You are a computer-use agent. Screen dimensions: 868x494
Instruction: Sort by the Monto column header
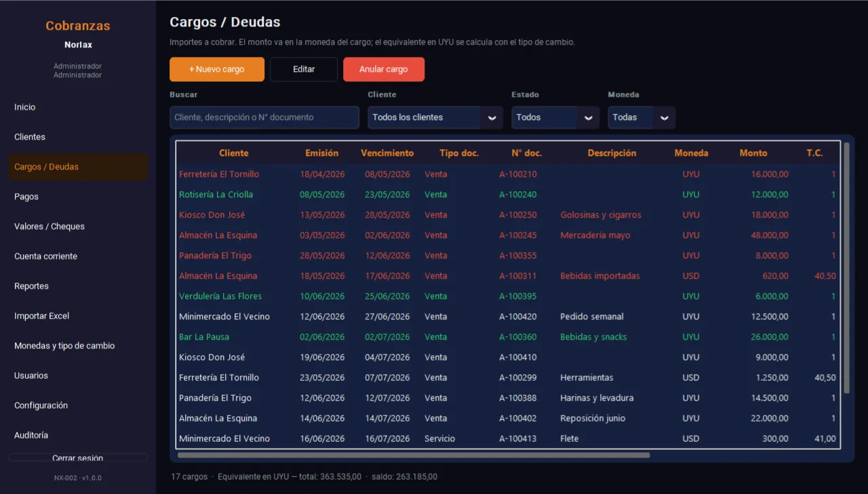[x=753, y=153]
